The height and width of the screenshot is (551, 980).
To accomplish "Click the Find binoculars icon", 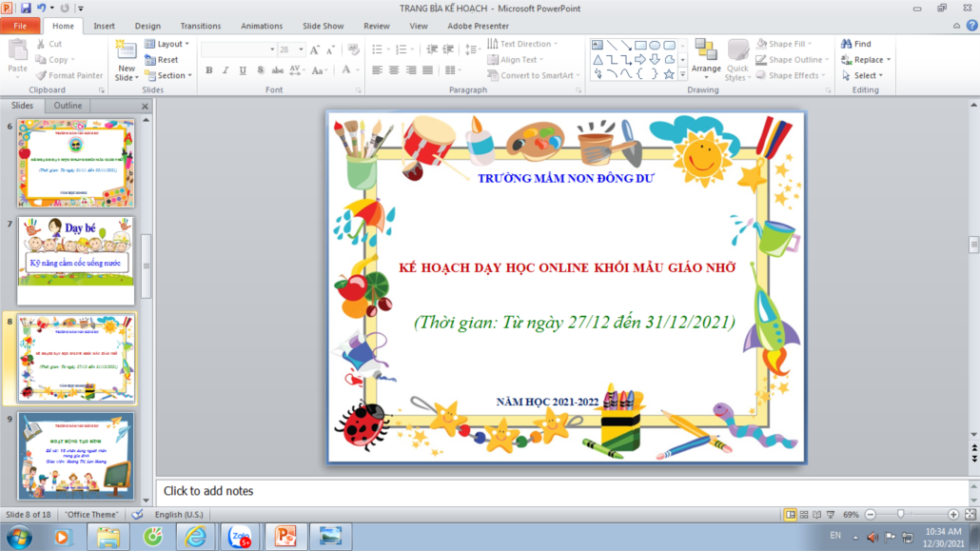I will pyautogui.click(x=847, y=44).
